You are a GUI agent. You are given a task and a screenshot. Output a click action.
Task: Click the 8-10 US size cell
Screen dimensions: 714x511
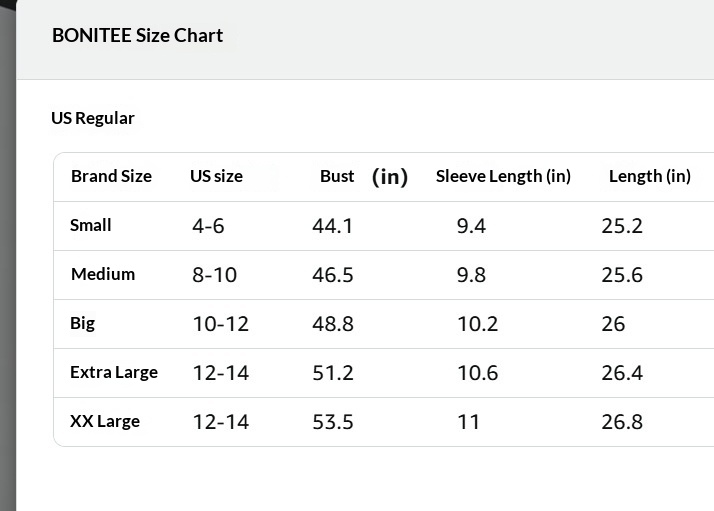click(x=214, y=275)
